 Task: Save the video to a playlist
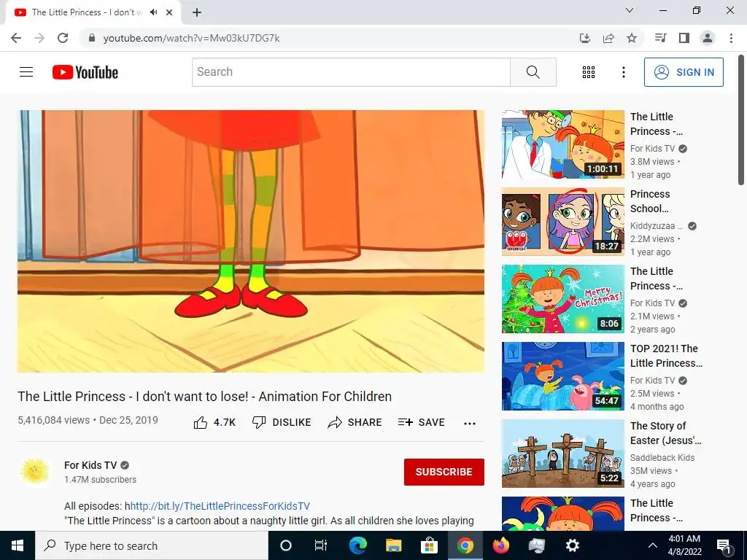pos(422,422)
